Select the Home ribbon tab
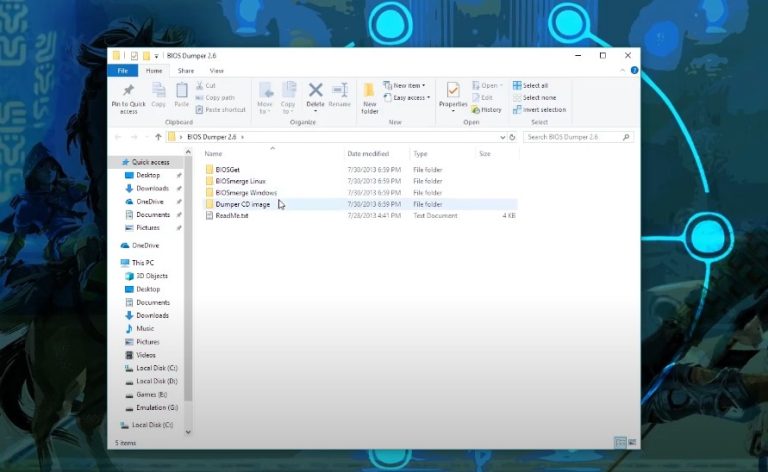Viewport: 768px width, 472px height. 154,71
